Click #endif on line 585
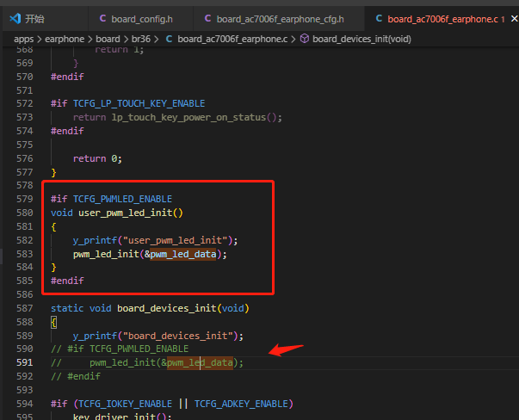Image resolution: width=519 pixels, height=420 pixels. point(67,281)
